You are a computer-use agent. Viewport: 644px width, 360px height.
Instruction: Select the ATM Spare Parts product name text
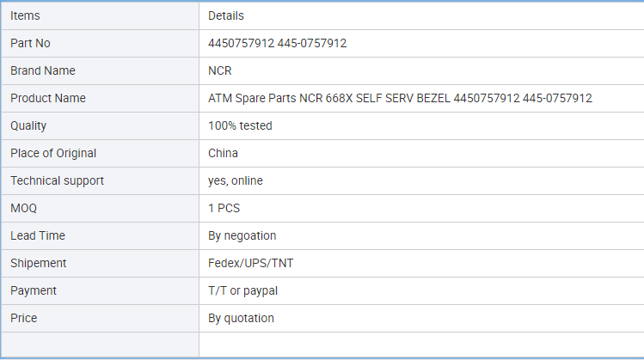400,98
